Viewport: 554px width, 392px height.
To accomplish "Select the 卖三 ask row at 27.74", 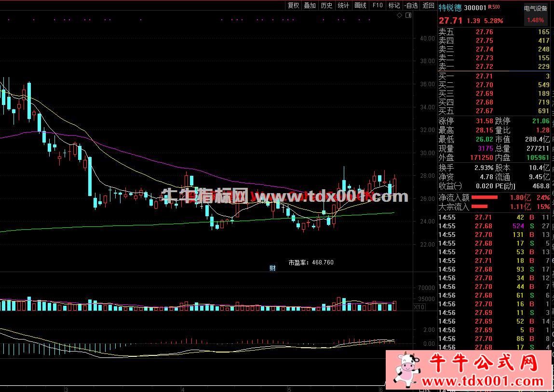I will [x=494, y=50].
